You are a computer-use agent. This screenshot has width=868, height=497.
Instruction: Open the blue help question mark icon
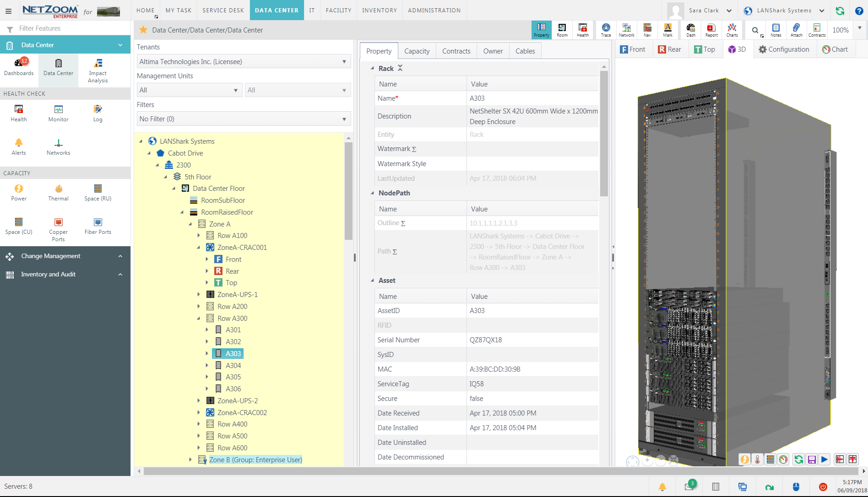tap(859, 11)
